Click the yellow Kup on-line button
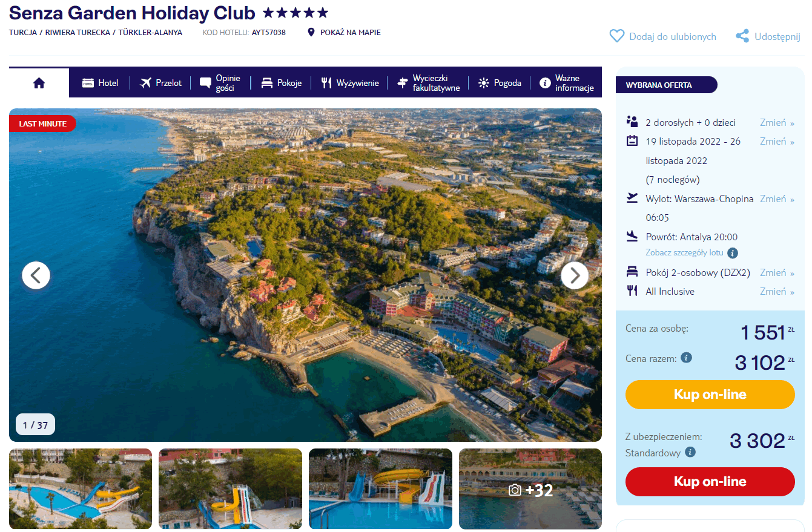 [x=710, y=395]
